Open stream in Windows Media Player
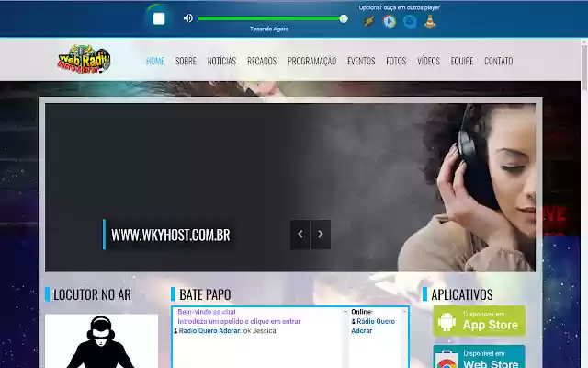 point(390,21)
